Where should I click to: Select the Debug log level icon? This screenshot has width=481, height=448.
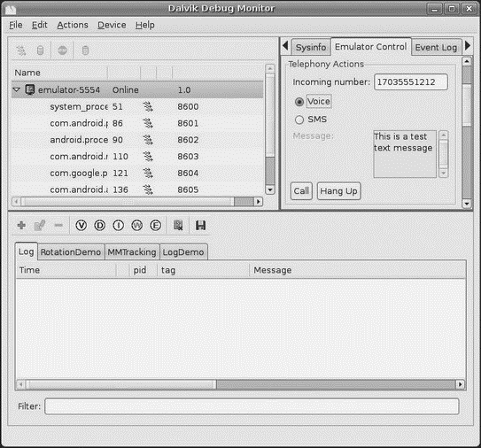point(100,226)
